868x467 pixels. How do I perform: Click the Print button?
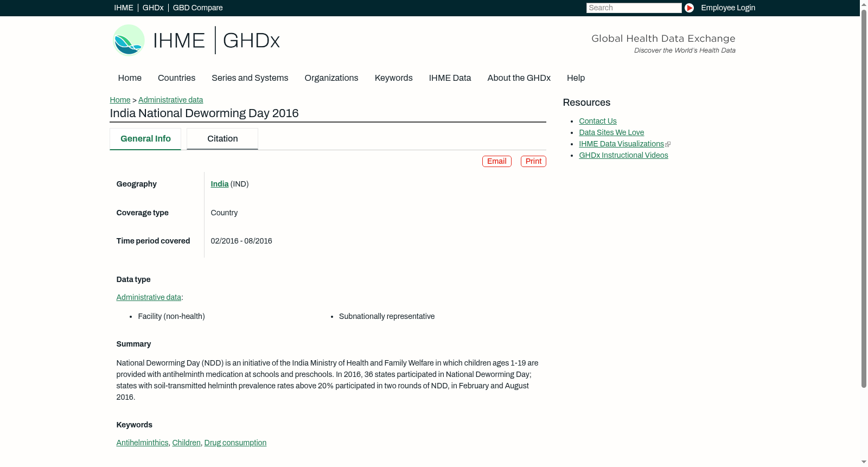(533, 162)
